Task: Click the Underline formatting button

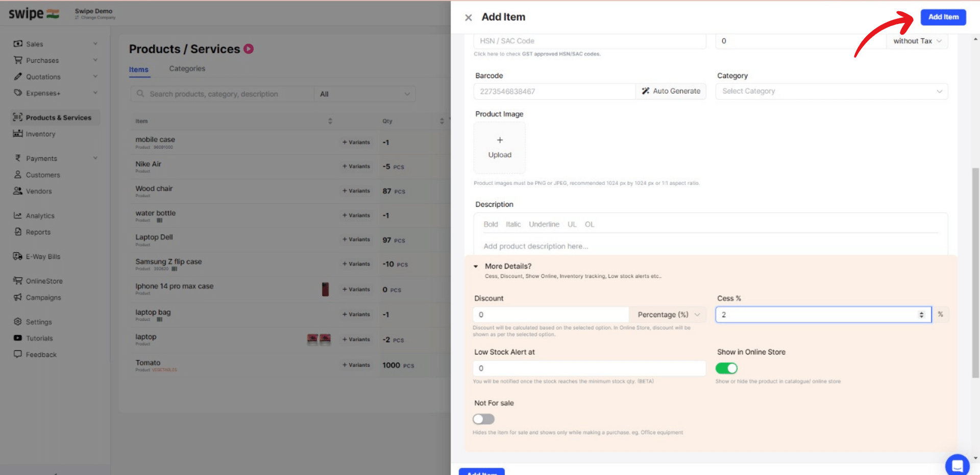Action: [x=544, y=224]
